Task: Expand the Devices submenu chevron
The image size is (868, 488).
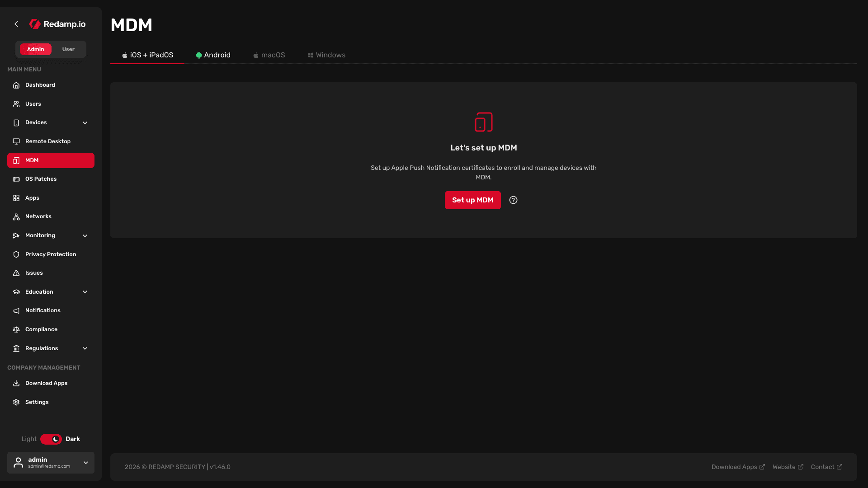Action: coord(85,123)
